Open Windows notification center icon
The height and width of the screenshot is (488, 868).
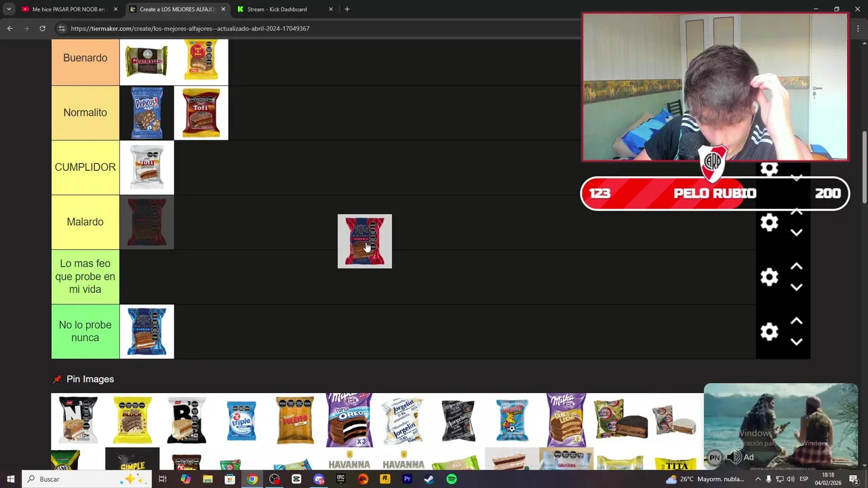pyautogui.click(x=854, y=479)
